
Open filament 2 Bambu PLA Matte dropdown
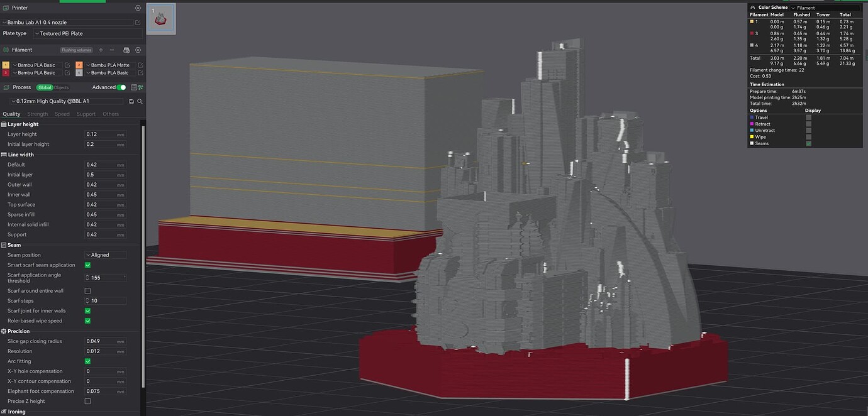[x=110, y=65]
